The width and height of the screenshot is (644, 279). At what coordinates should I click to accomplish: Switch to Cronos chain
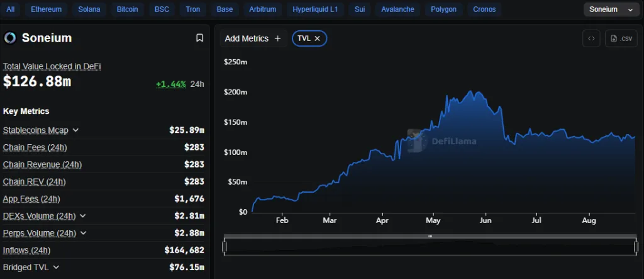coord(484,9)
